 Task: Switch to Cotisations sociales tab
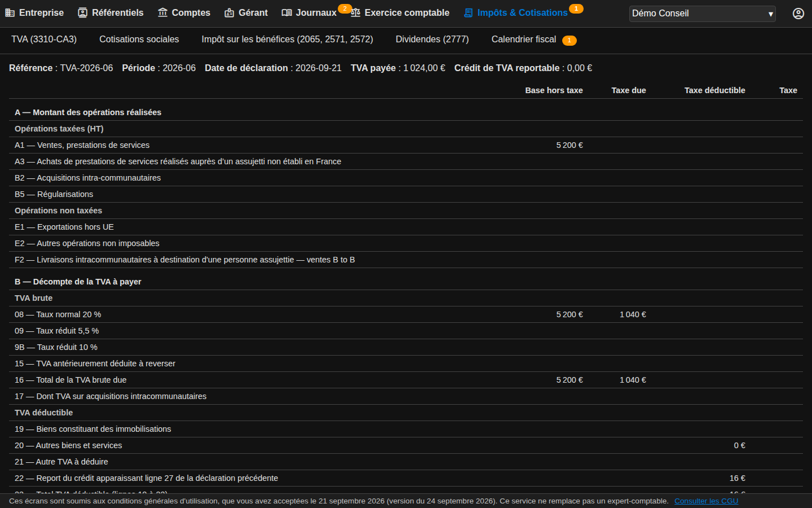(139, 40)
